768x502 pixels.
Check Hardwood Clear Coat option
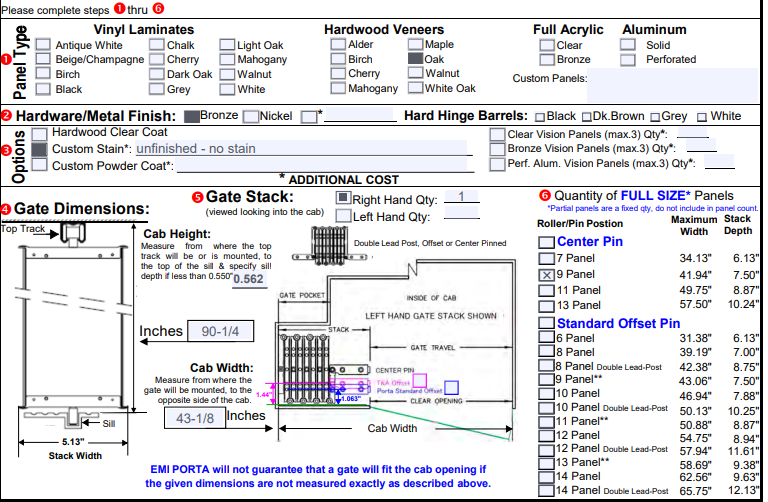tap(39, 133)
